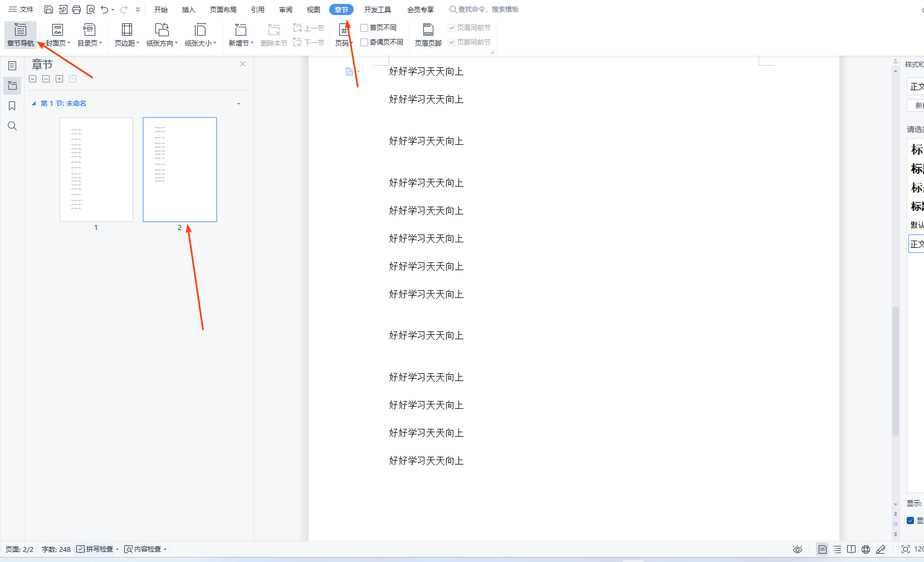Viewport: 924px width, 562px height.
Task: Open the 文件 menu
Action: click(x=21, y=9)
